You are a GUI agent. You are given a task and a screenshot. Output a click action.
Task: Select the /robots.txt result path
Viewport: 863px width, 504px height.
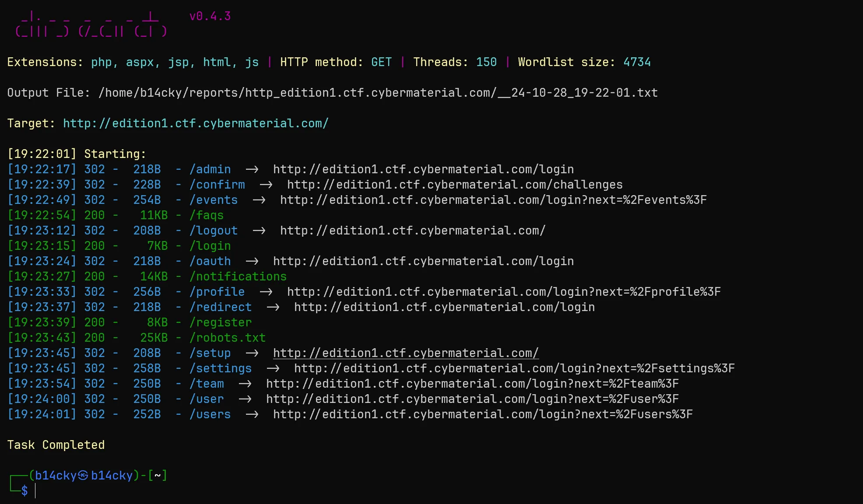point(228,338)
